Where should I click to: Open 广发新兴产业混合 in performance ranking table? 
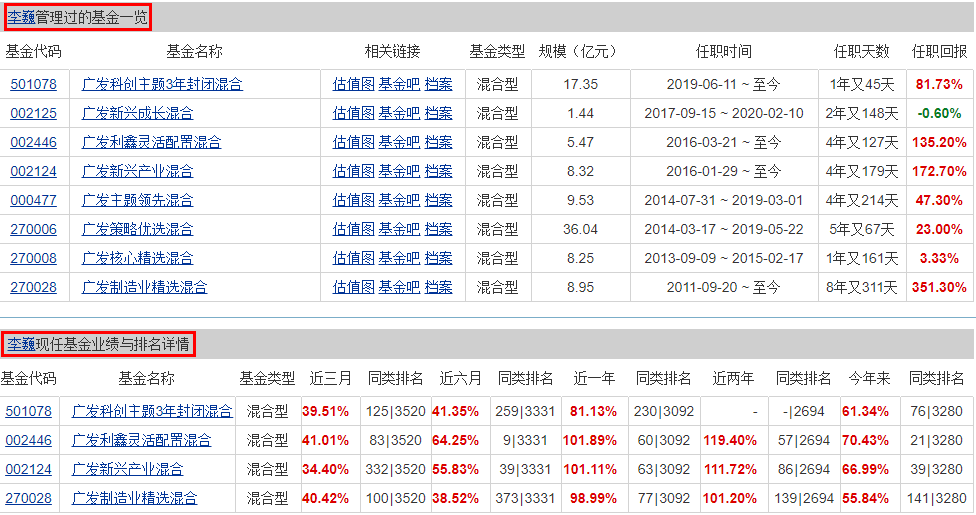128,470
